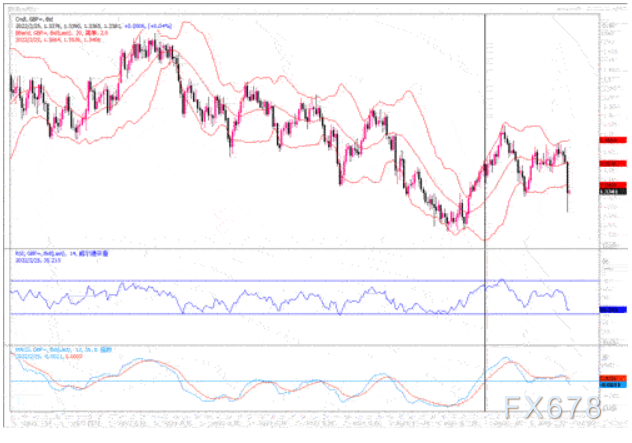
Task: Click the upper RSI overbought threshold line
Action: tap(304, 281)
